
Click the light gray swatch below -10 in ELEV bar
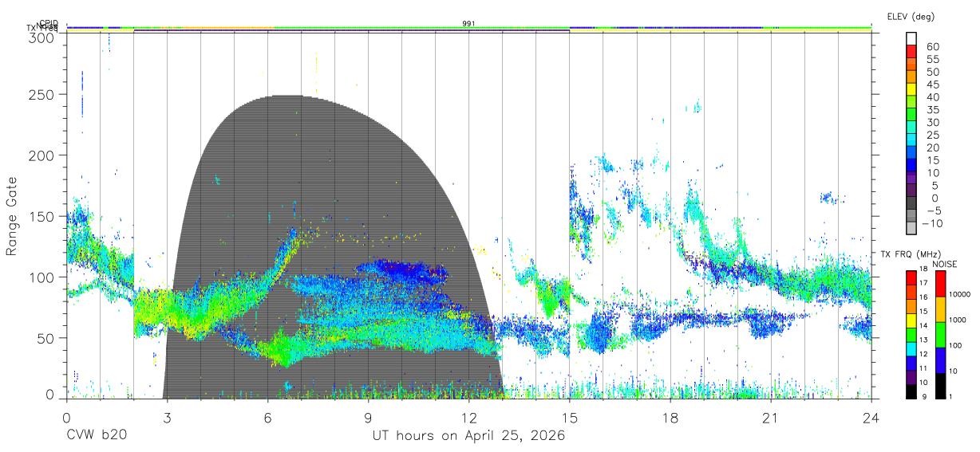point(911,229)
